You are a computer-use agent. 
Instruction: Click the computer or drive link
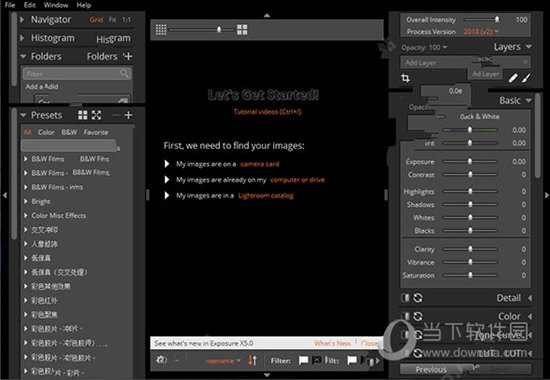coord(297,180)
